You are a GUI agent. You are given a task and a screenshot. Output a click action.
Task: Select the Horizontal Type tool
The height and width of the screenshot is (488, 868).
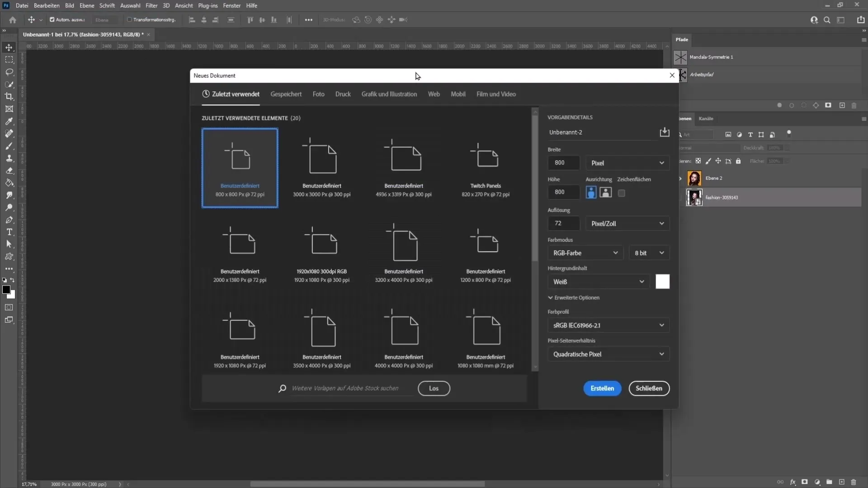9,232
